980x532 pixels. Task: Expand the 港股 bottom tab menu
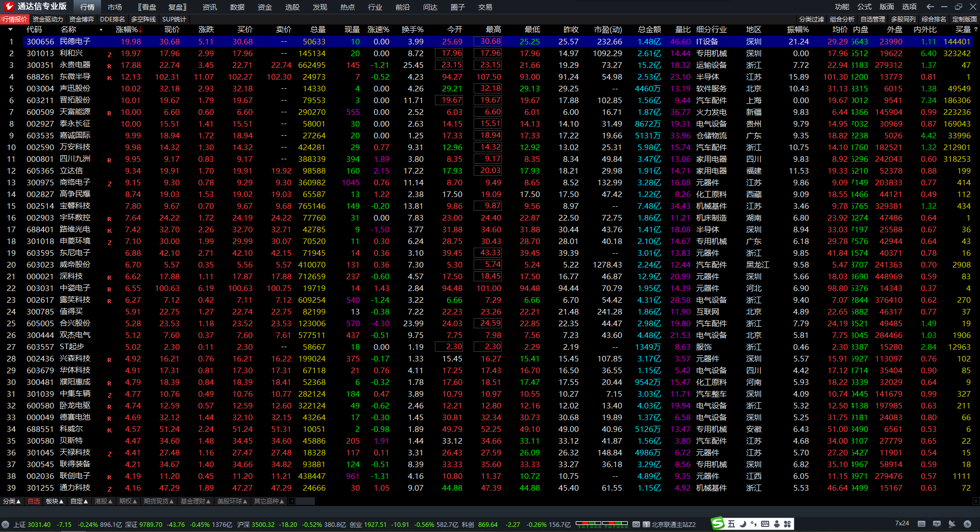pyautogui.click(x=104, y=501)
